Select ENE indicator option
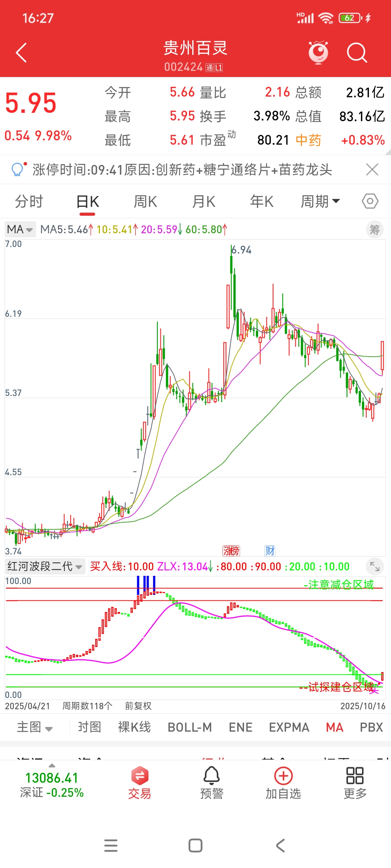Viewport: 391px width, 868px height. coord(240,727)
